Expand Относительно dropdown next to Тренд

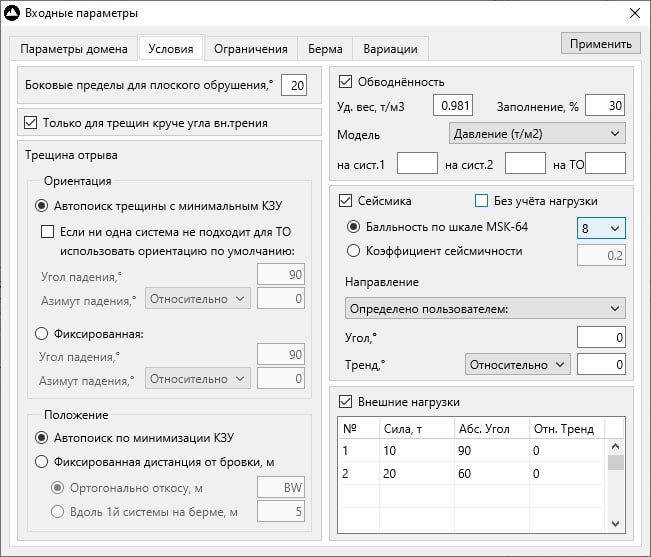pyautogui.click(x=518, y=364)
